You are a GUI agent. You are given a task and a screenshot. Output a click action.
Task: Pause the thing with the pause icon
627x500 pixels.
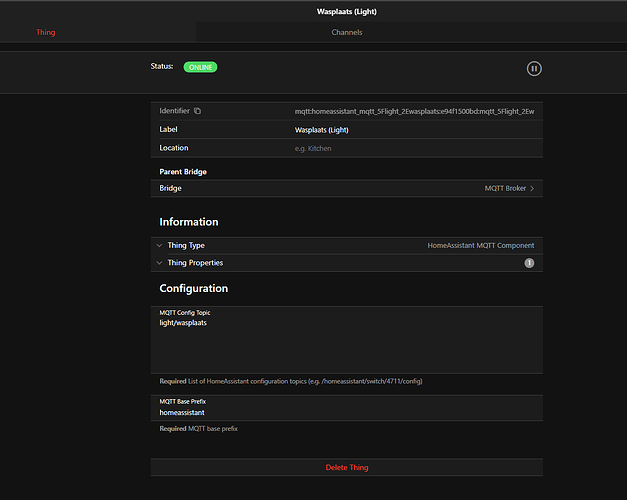click(x=534, y=69)
